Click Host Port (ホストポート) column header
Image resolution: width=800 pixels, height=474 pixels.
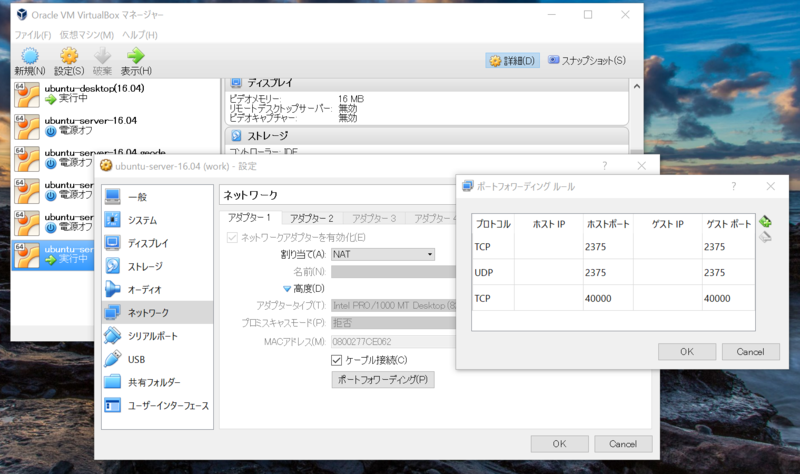click(x=608, y=224)
